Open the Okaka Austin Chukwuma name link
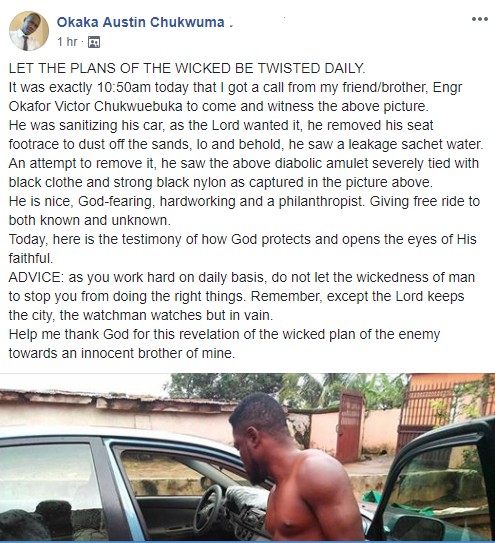The height and width of the screenshot is (543, 495). [141, 22]
